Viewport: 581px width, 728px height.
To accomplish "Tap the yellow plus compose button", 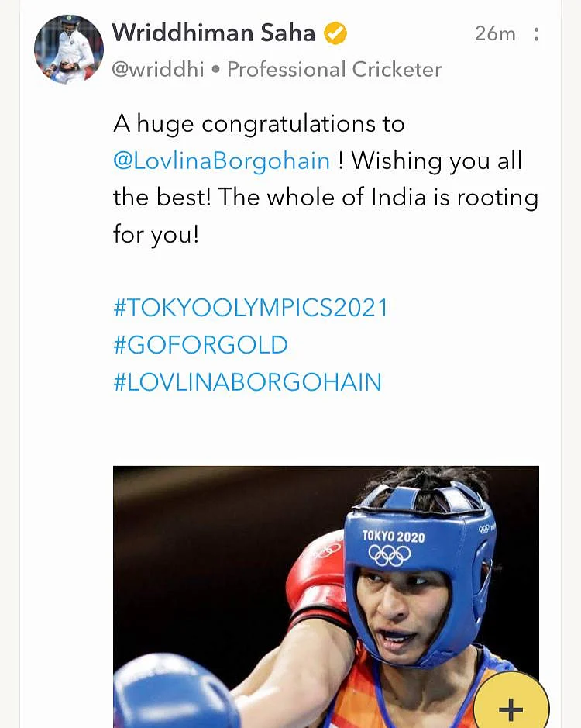I will pos(511,701).
